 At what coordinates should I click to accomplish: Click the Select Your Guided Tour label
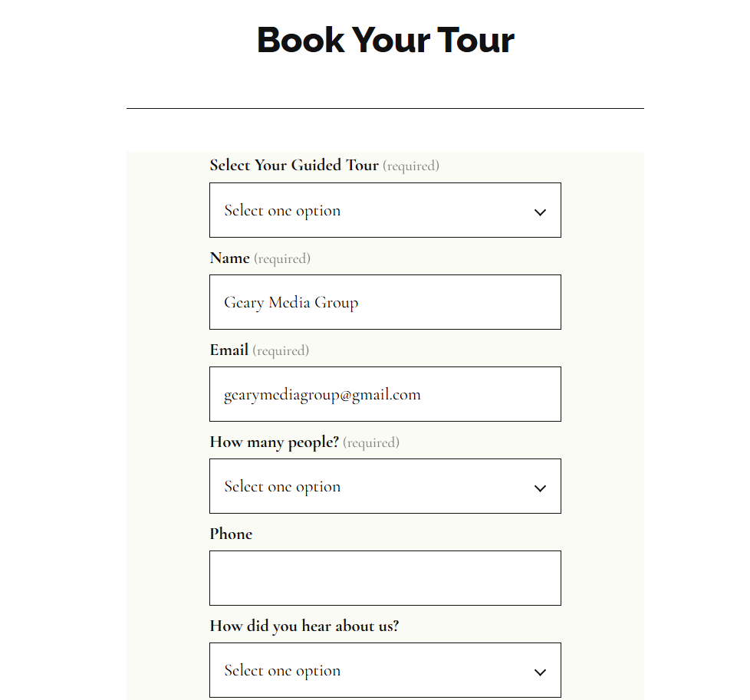tap(294, 165)
